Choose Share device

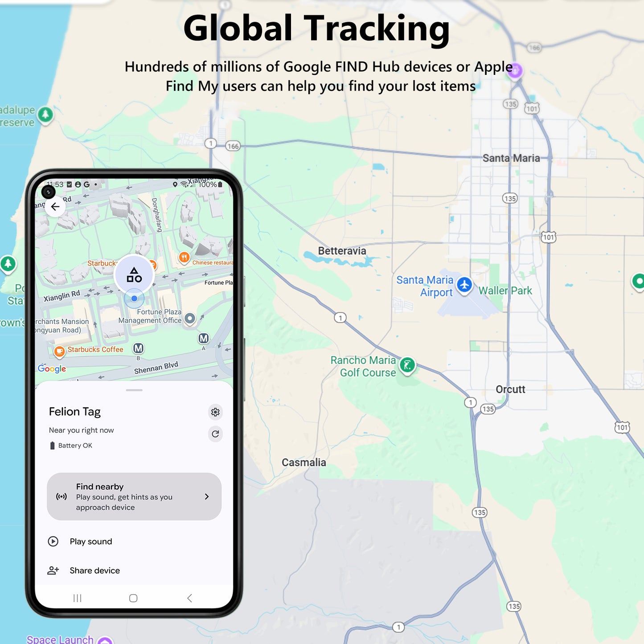[95, 570]
